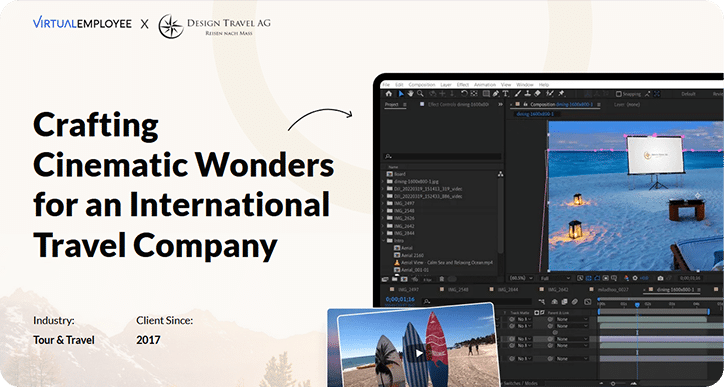Select the Pen tool
Screen dimensions: 724x387
[x=495, y=93]
